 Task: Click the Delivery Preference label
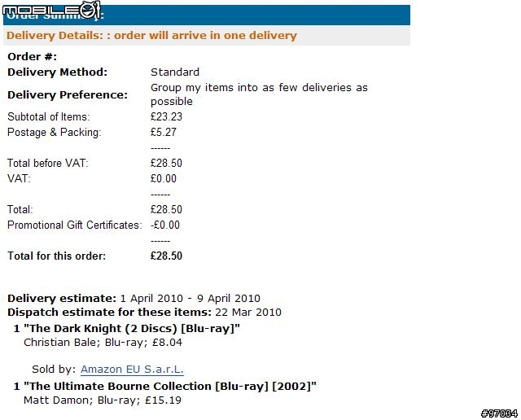[x=68, y=94]
